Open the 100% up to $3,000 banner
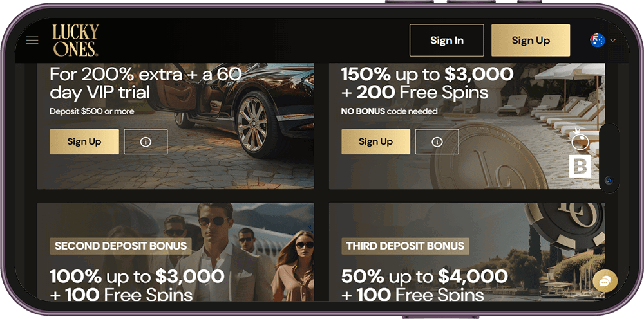644x319 pixels. (176, 251)
